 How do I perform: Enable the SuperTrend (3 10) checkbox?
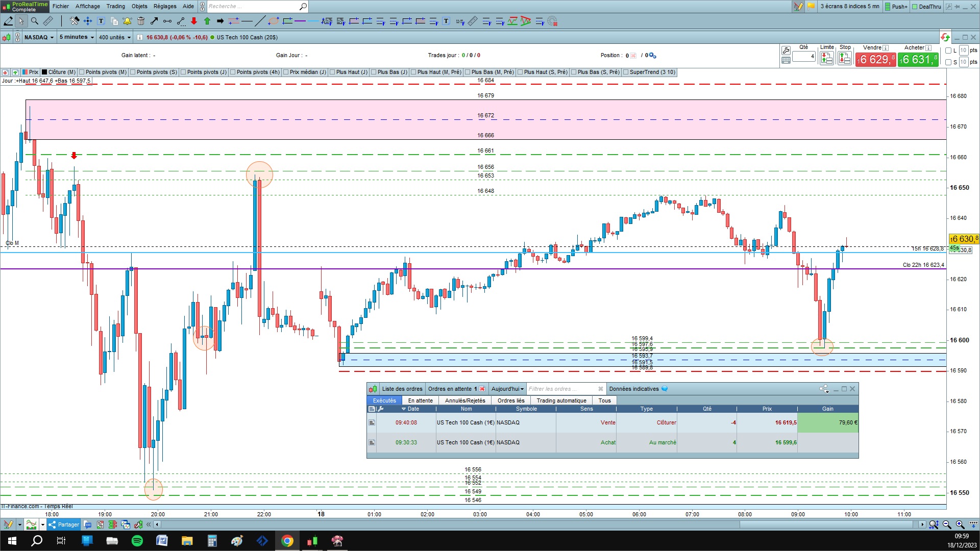click(x=626, y=72)
